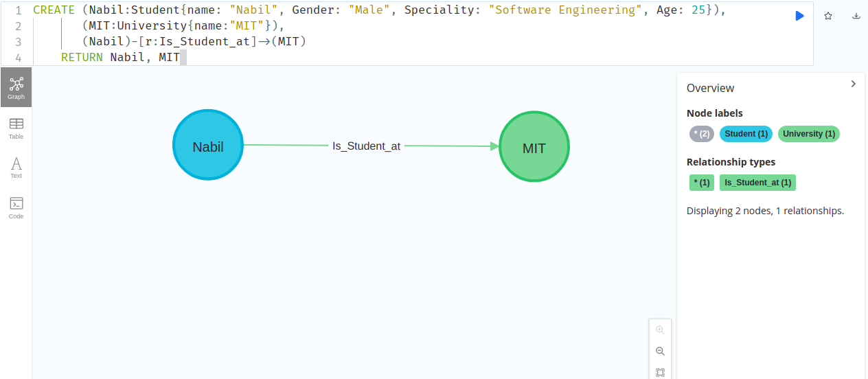The height and width of the screenshot is (379, 868).
Task: Select the all nodes * (2) label
Action: click(702, 134)
